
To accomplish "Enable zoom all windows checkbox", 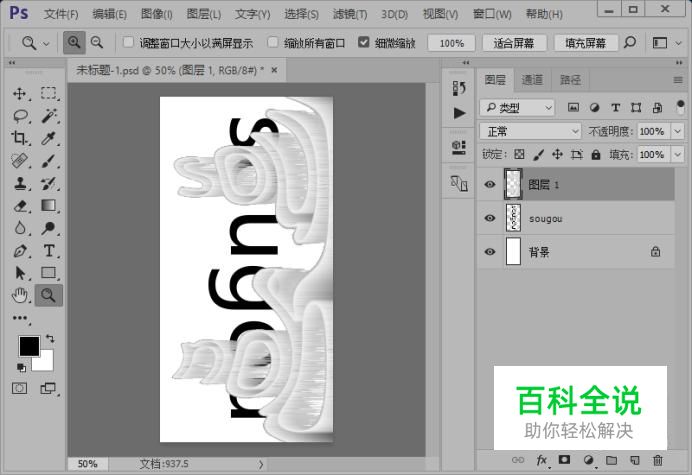I will tap(273, 42).
